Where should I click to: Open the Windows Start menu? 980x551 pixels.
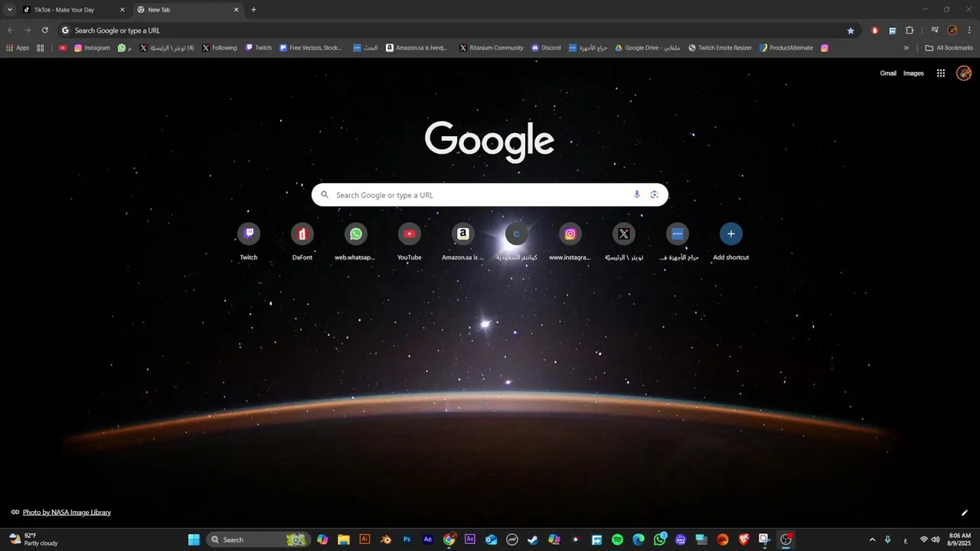(194, 540)
